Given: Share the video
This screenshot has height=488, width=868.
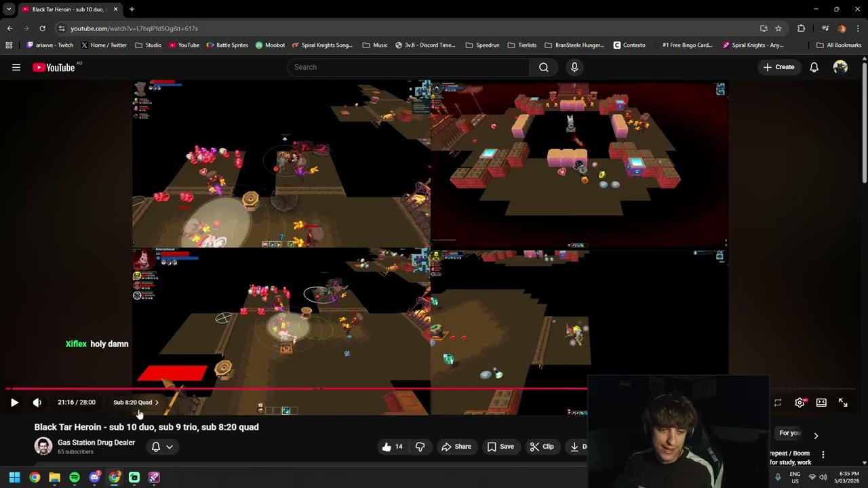Looking at the screenshot, I should pyautogui.click(x=456, y=447).
